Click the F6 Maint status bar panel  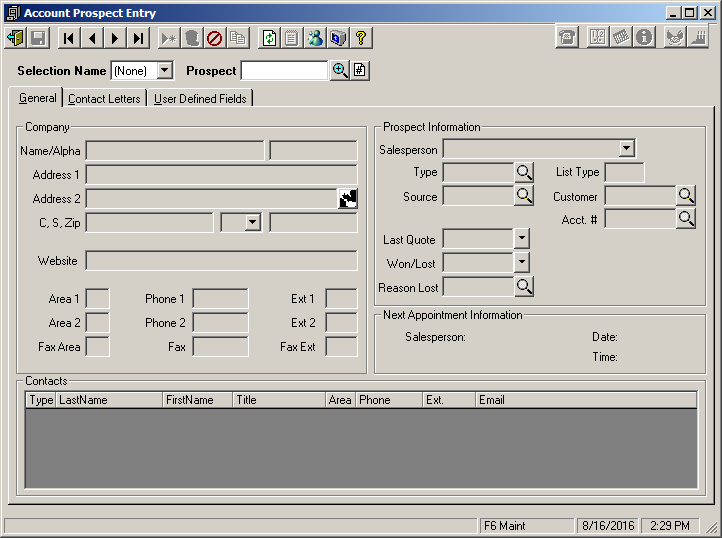[526, 526]
